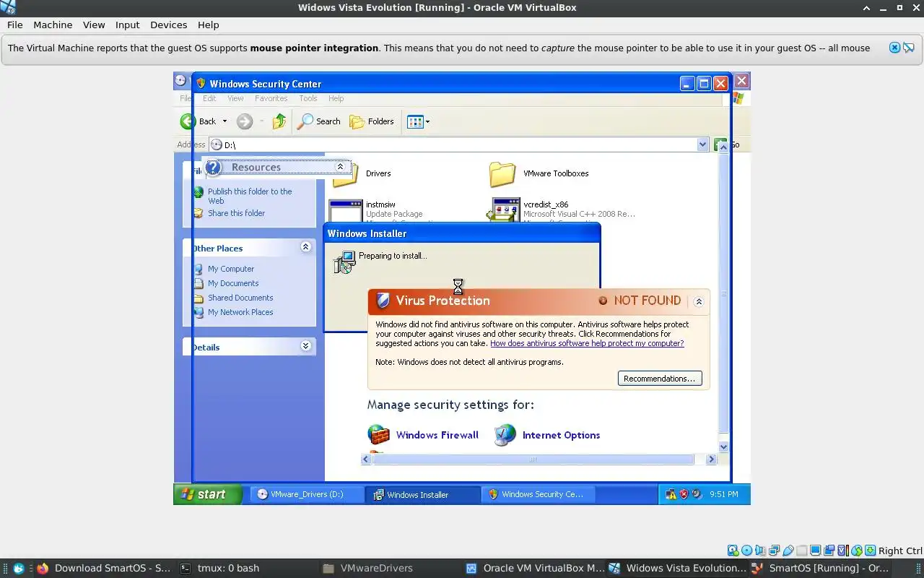Dismiss the mouse integration notification
Viewport: 924px width, 578px height.
point(894,48)
